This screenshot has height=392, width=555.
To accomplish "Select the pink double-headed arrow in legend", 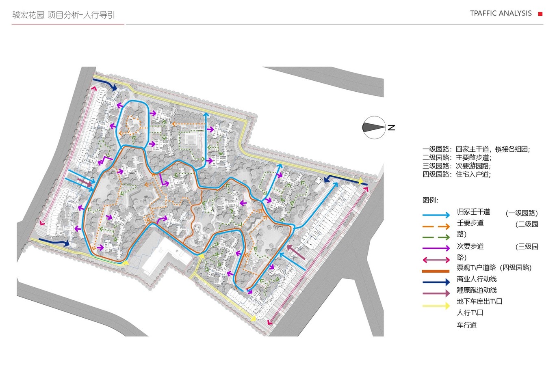I will pos(436,260).
